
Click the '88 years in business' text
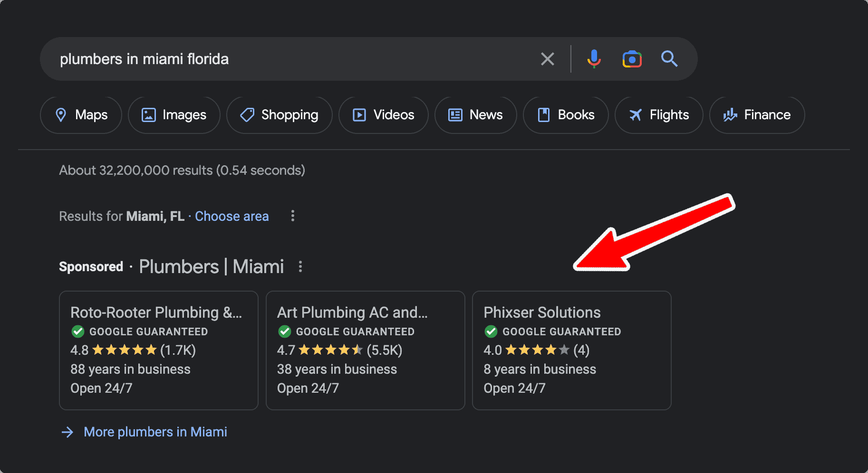pyautogui.click(x=130, y=369)
